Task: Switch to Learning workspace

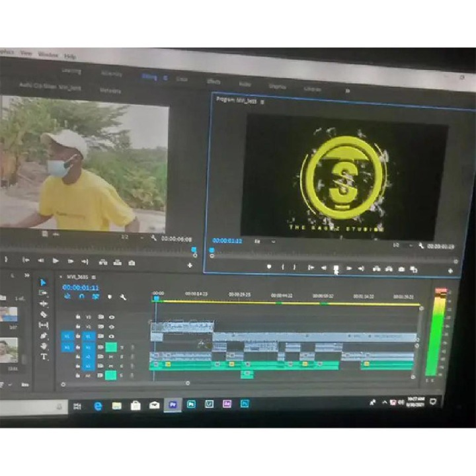Action: (71, 71)
